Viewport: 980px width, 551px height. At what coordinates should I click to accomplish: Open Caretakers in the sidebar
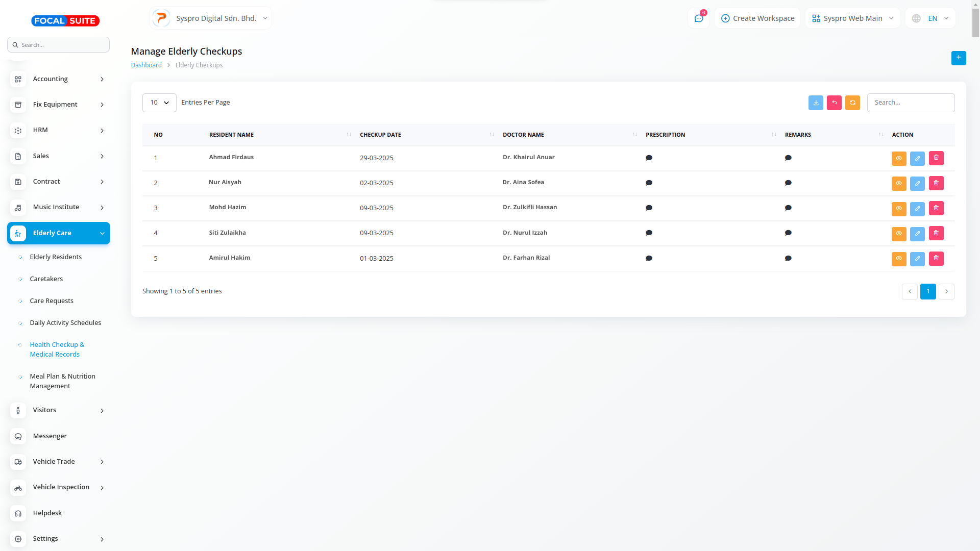tap(46, 279)
